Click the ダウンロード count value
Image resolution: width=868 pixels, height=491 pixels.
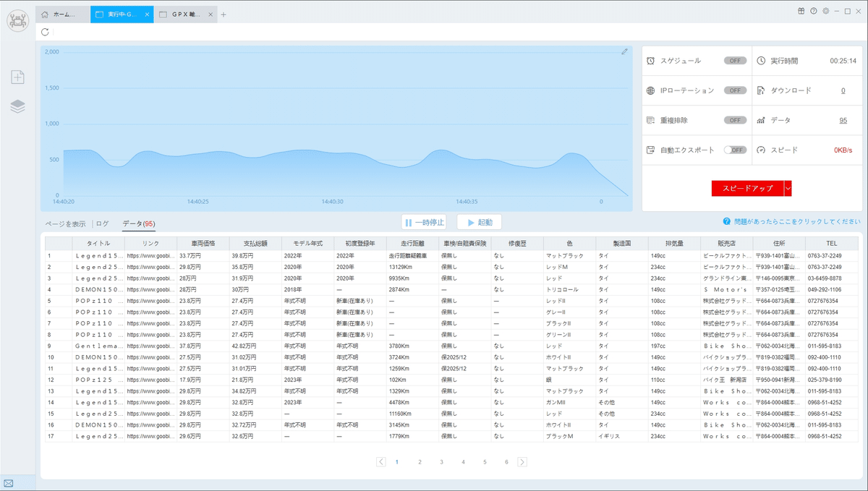coord(843,90)
